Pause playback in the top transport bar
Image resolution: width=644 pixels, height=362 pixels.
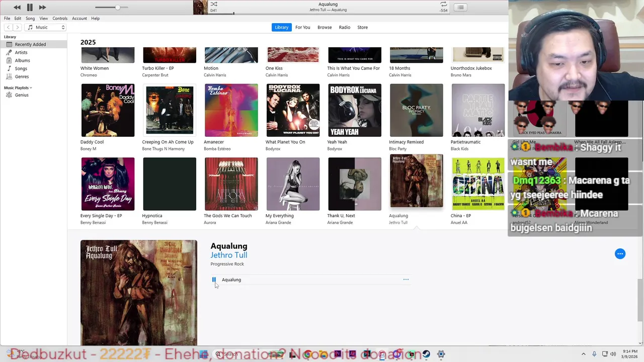click(30, 8)
